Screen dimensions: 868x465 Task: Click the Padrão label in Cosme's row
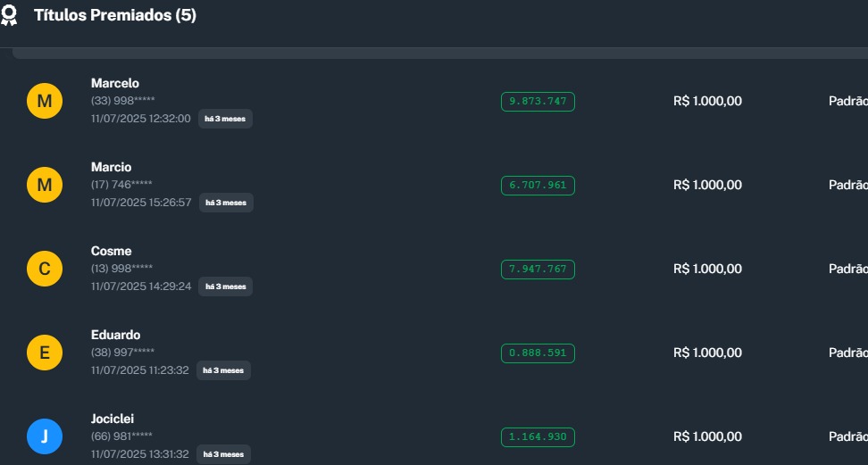[x=848, y=269]
